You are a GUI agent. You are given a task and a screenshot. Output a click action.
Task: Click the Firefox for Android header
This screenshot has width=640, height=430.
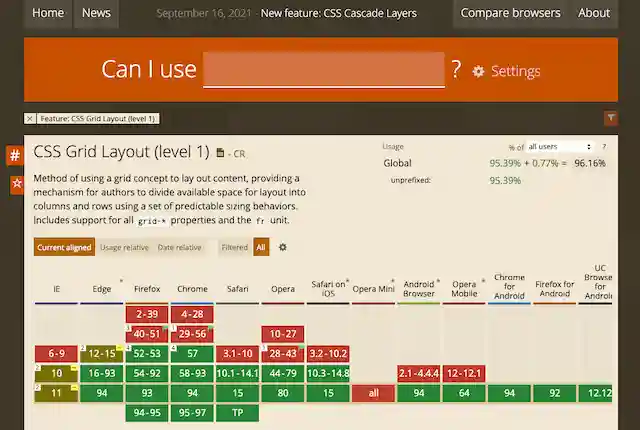(x=555, y=288)
